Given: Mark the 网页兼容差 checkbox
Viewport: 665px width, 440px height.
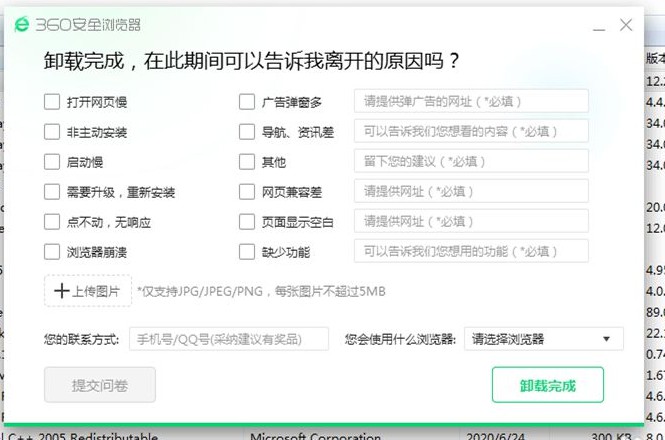Looking at the screenshot, I should (x=247, y=191).
